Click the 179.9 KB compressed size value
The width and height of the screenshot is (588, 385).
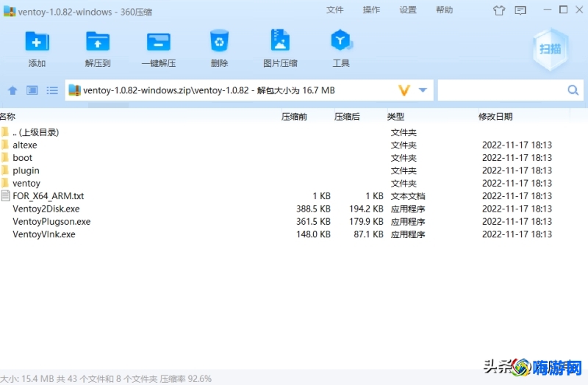(x=366, y=221)
